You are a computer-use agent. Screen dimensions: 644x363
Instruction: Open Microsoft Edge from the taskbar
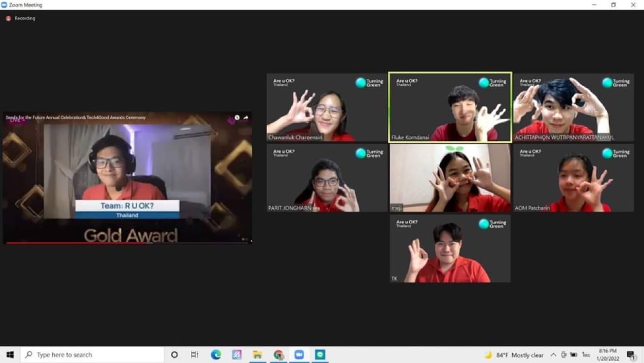[x=216, y=354]
